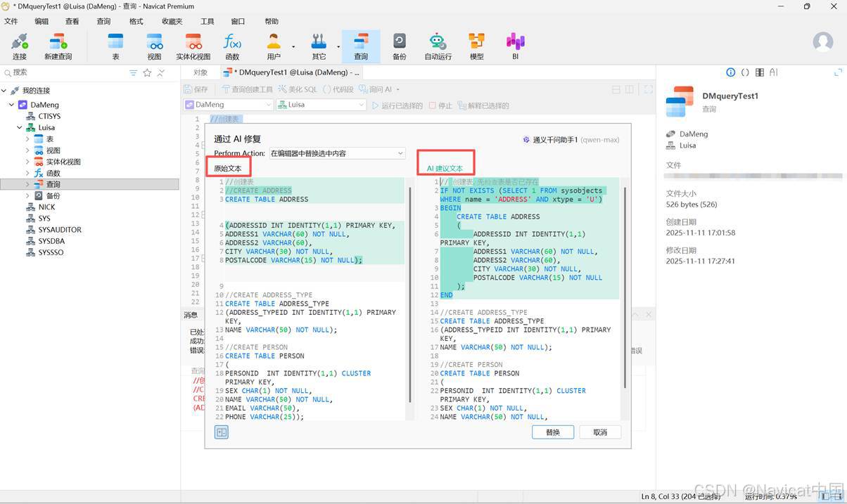
Task: Open the 备份 backup toolbar icon
Action: point(399,46)
